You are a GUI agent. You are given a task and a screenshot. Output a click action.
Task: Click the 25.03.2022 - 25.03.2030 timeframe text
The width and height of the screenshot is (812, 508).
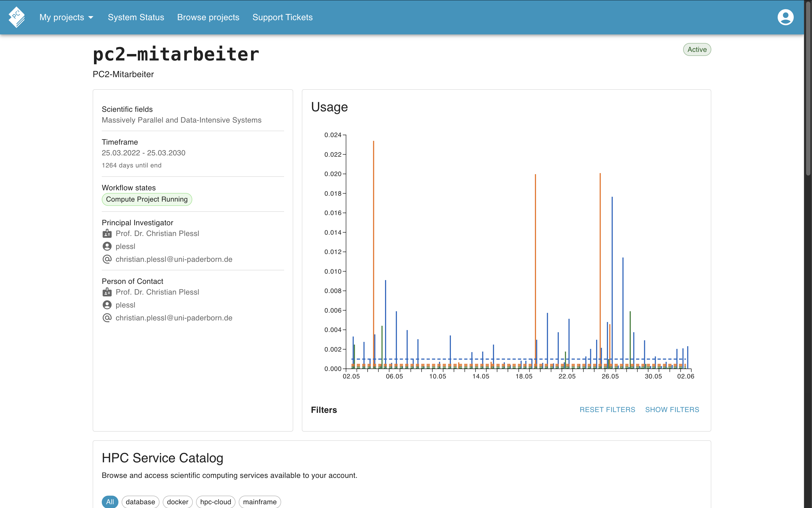click(143, 153)
